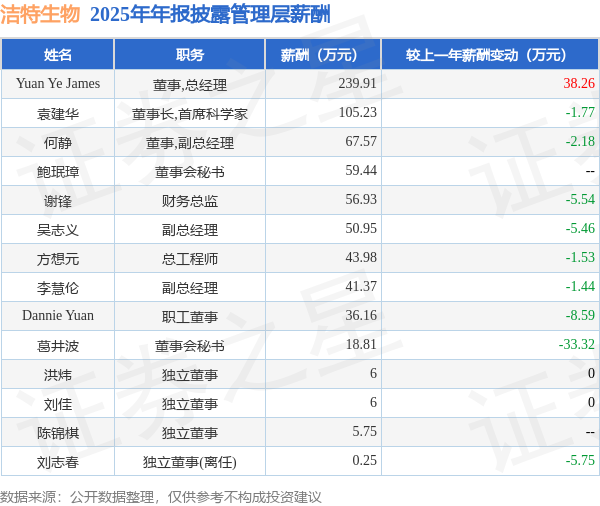600x506 pixels.
Task: Click change value -1.44
Action: 580,287
